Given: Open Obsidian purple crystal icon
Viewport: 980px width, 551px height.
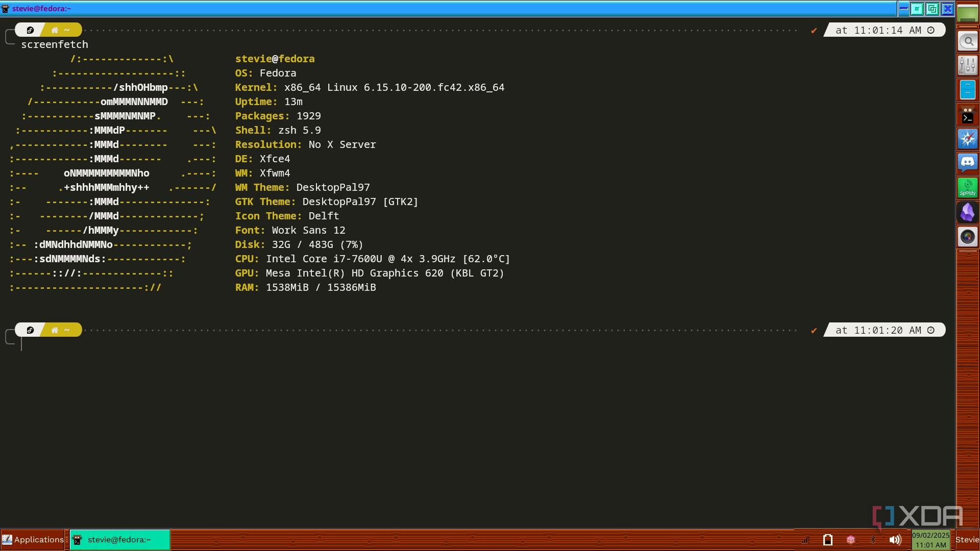Looking at the screenshot, I should (x=968, y=212).
